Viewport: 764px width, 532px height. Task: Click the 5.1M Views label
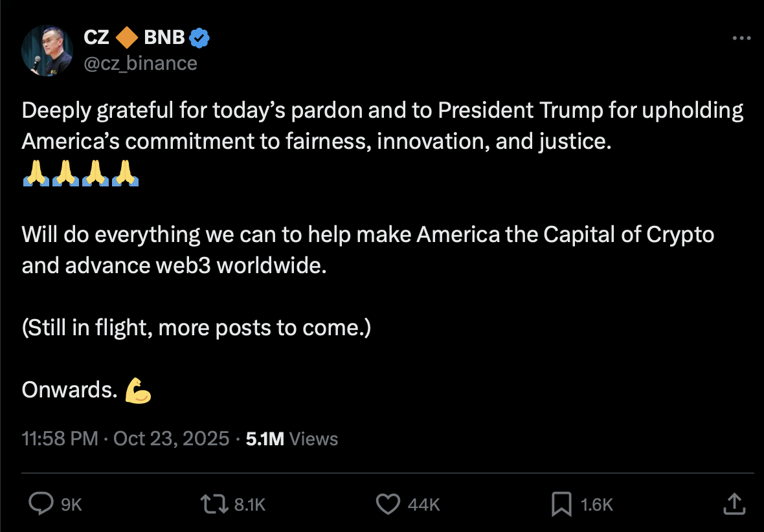coord(292,439)
